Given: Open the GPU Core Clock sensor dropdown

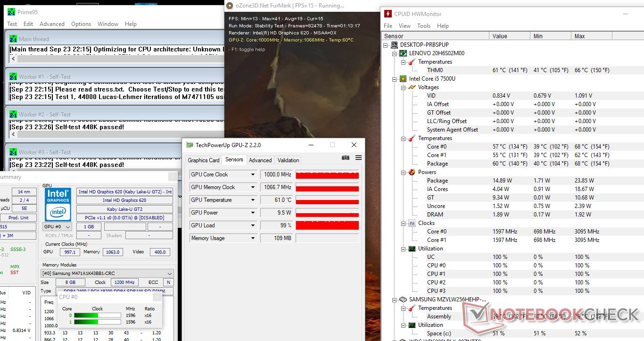Looking at the screenshot, I should pyautogui.click(x=253, y=175).
